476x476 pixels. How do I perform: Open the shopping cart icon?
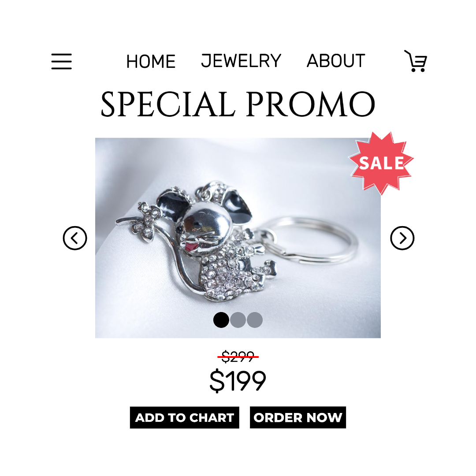tap(416, 61)
